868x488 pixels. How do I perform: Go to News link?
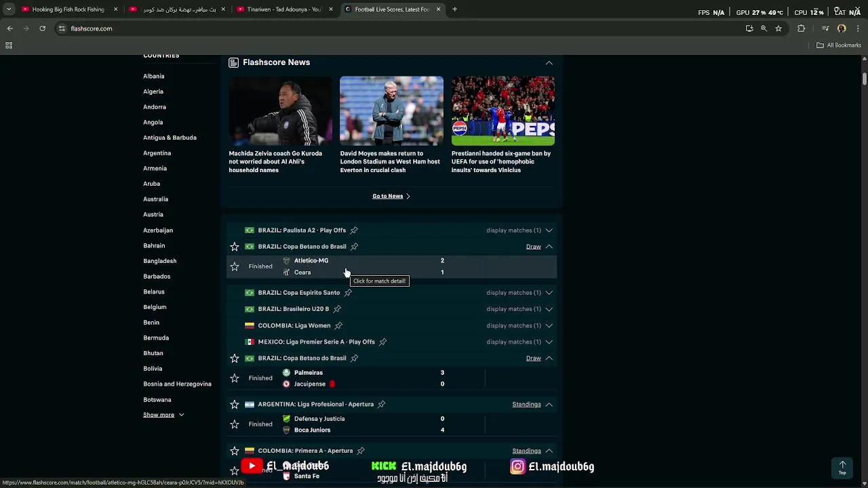[391, 197]
